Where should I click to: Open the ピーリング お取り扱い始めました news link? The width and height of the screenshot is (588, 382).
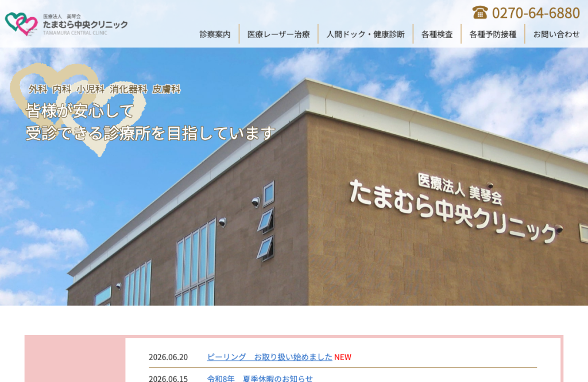[269, 357]
